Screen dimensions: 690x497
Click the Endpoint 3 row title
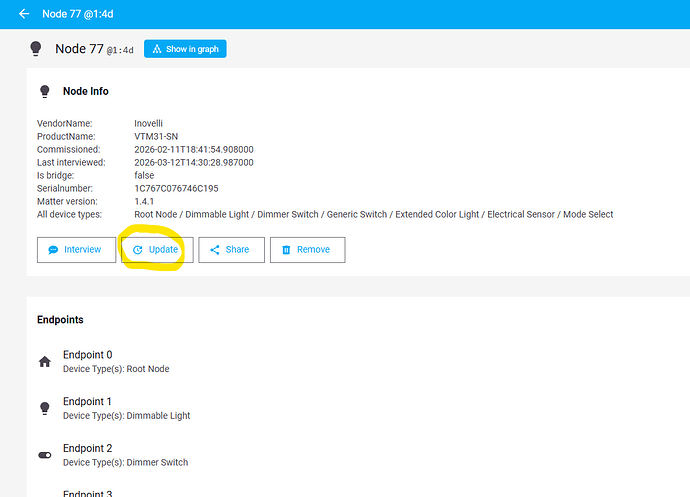pyautogui.click(x=88, y=493)
